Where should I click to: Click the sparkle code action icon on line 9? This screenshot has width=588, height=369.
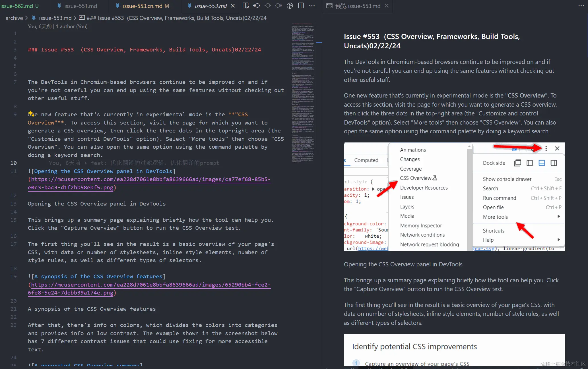(31, 113)
